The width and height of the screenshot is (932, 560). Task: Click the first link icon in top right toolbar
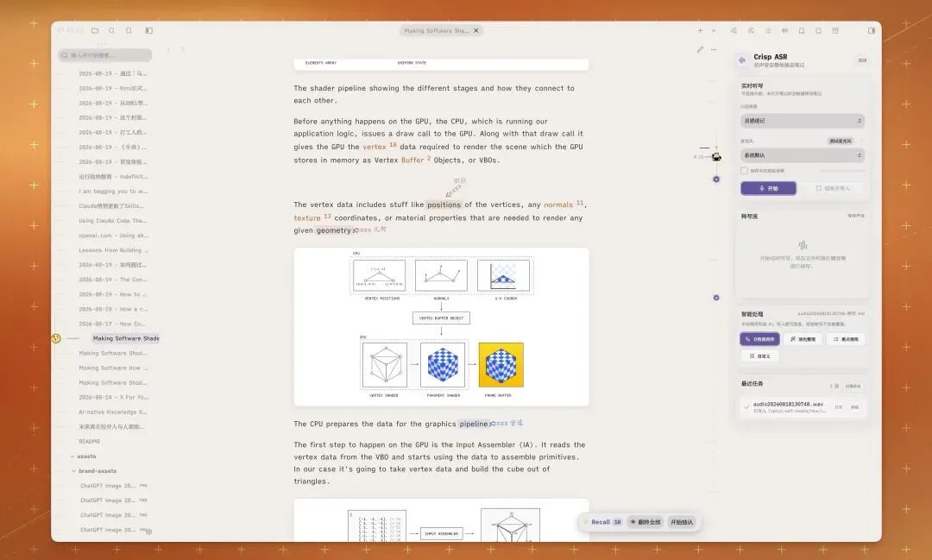point(734,30)
